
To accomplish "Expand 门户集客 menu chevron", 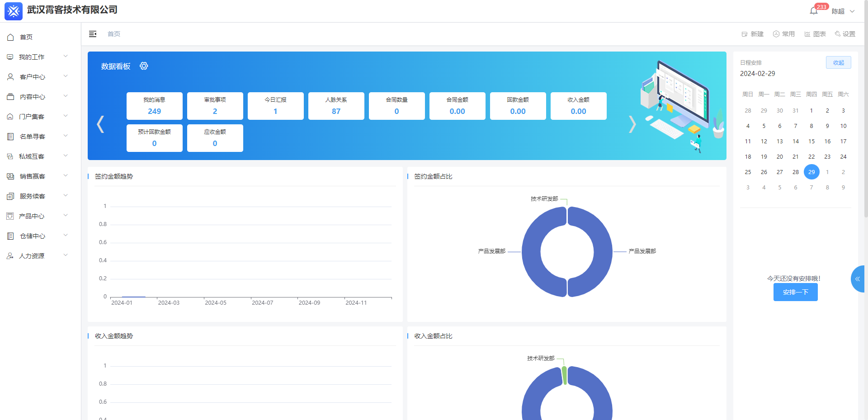I will click(66, 116).
